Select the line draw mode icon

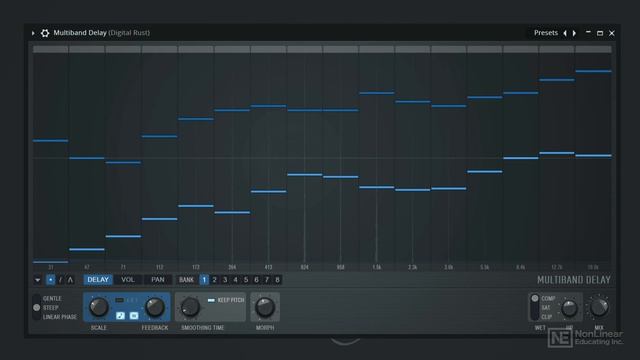click(x=60, y=280)
